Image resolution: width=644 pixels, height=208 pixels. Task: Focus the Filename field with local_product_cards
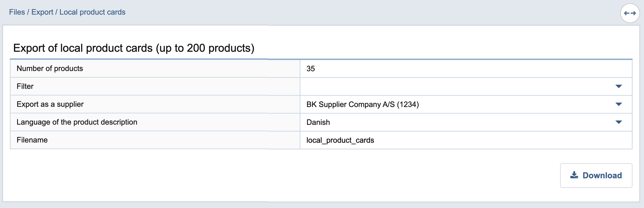[x=464, y=140]
